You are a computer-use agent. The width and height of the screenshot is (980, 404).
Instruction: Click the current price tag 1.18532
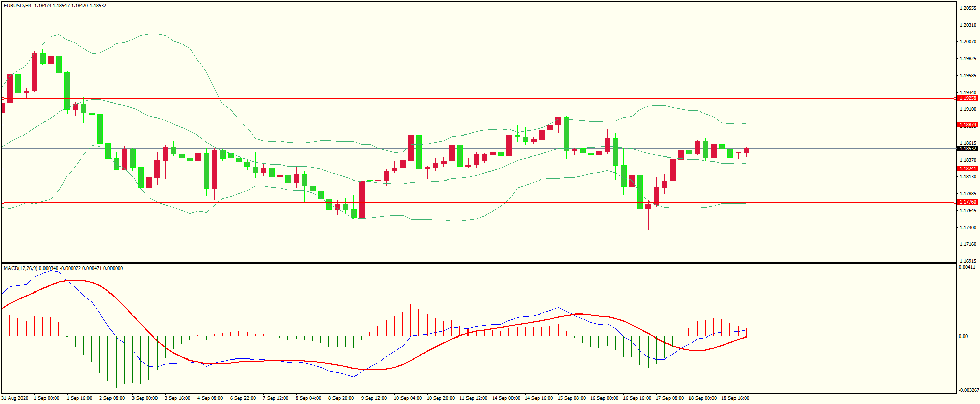click(968, 149)
